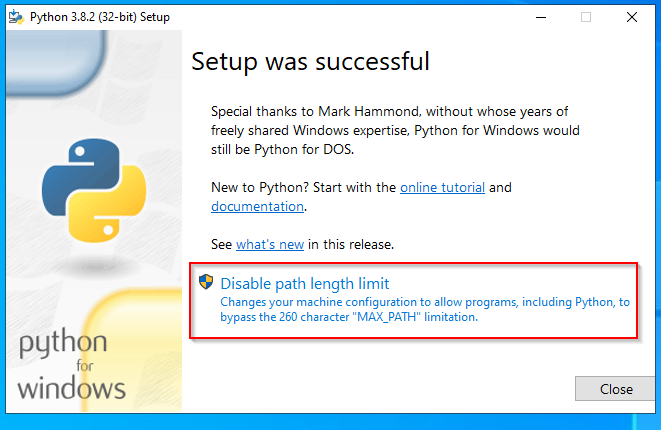Select Disable path length limit option

[x=304, y=283]
